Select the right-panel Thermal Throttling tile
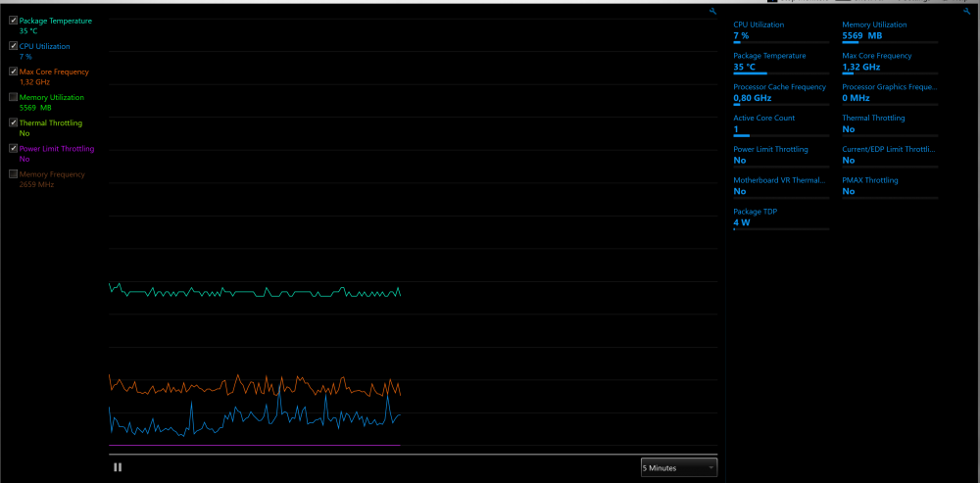Image resolution: width=980 pixels, height=483 pixels. pos(890,125)
